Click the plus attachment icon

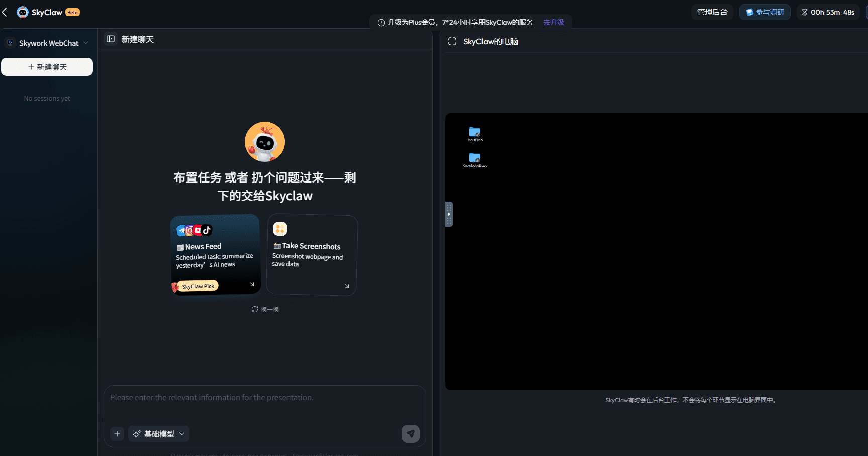tap(117, 434)
